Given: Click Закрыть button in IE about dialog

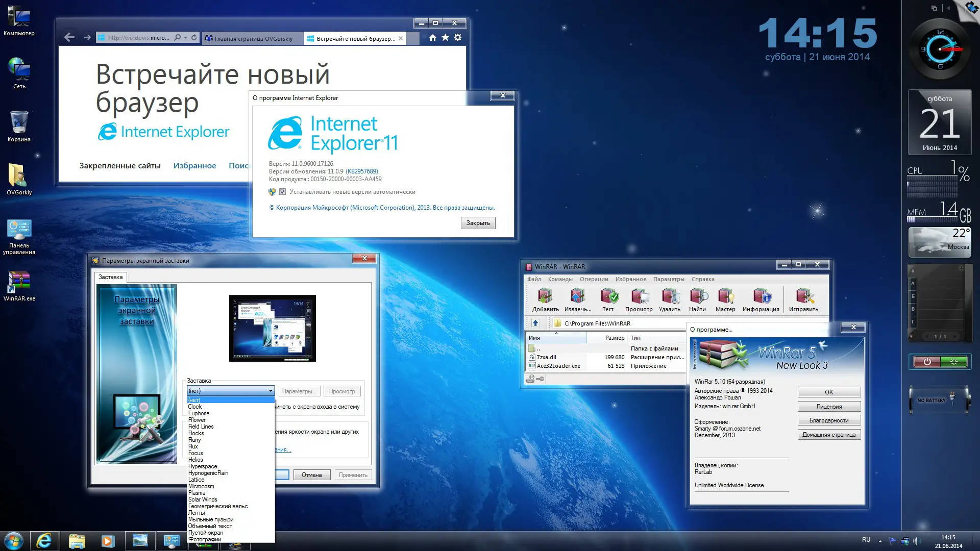Looking at the screenshot, I should (x=478, y=223).
